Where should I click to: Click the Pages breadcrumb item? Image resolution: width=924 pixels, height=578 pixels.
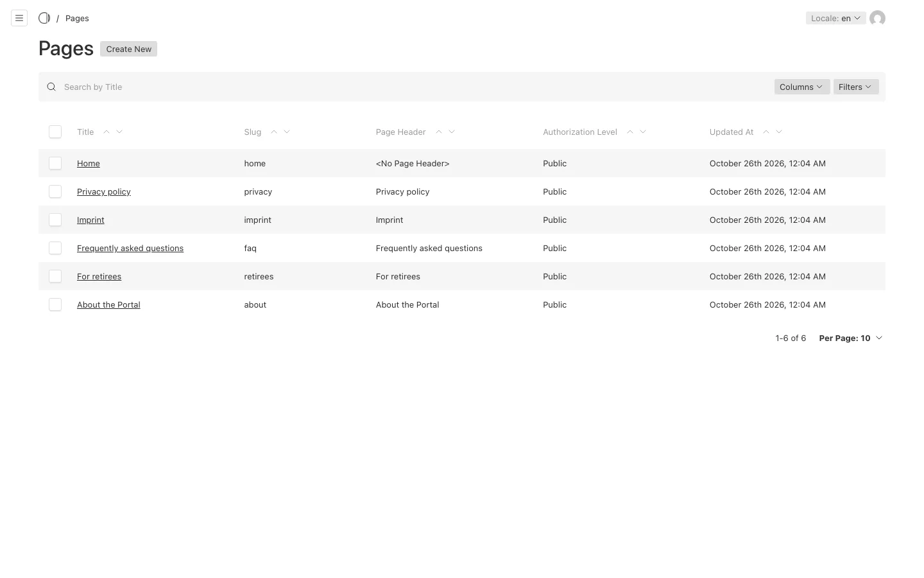(77, 18)
